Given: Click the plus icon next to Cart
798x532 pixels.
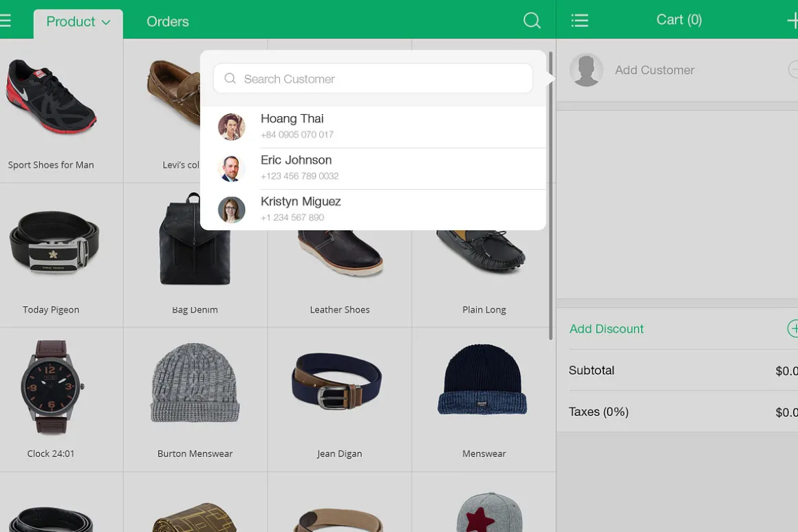Looking at the screenshot, I should (792, 21).
